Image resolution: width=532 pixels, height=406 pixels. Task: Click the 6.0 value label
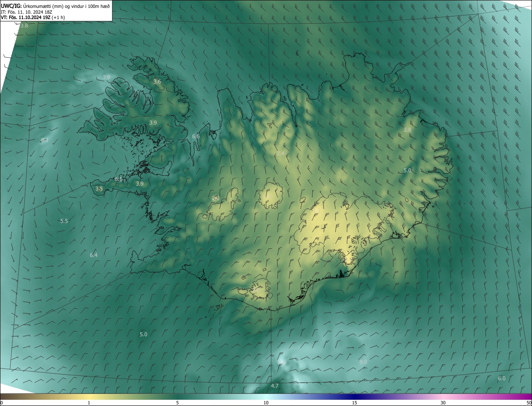[502, 379]
